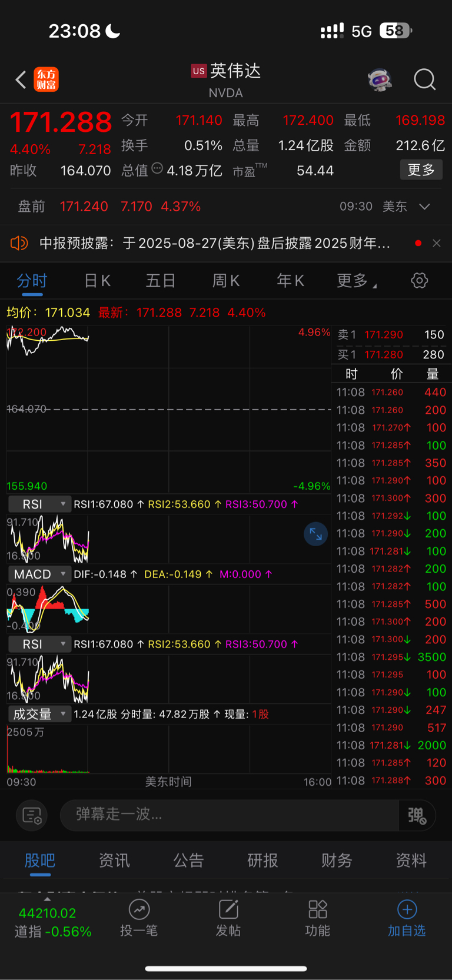The height and width of the screenshot is (980, 452).
Task: Open the 公告 tab
Action: 188,861
